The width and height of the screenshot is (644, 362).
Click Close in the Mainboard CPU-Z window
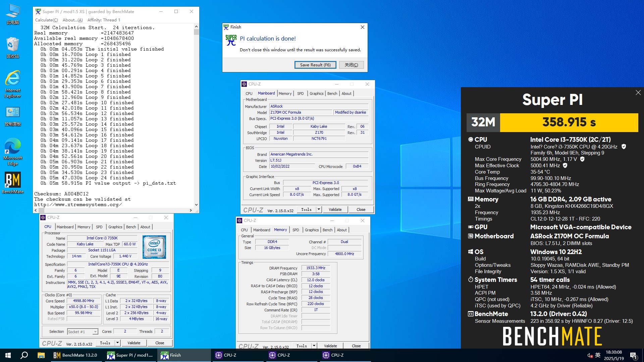pyautogui.click(x=361, y=209)
